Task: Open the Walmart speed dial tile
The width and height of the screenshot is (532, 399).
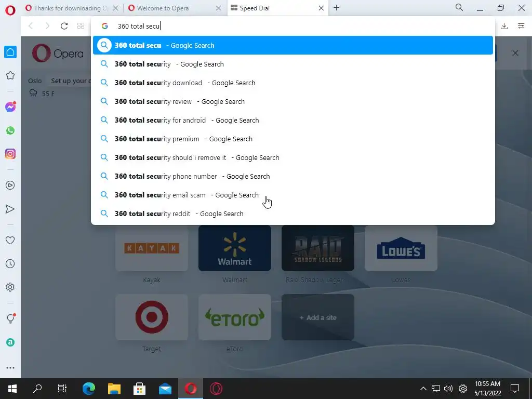Action: (x=235, y=248)
